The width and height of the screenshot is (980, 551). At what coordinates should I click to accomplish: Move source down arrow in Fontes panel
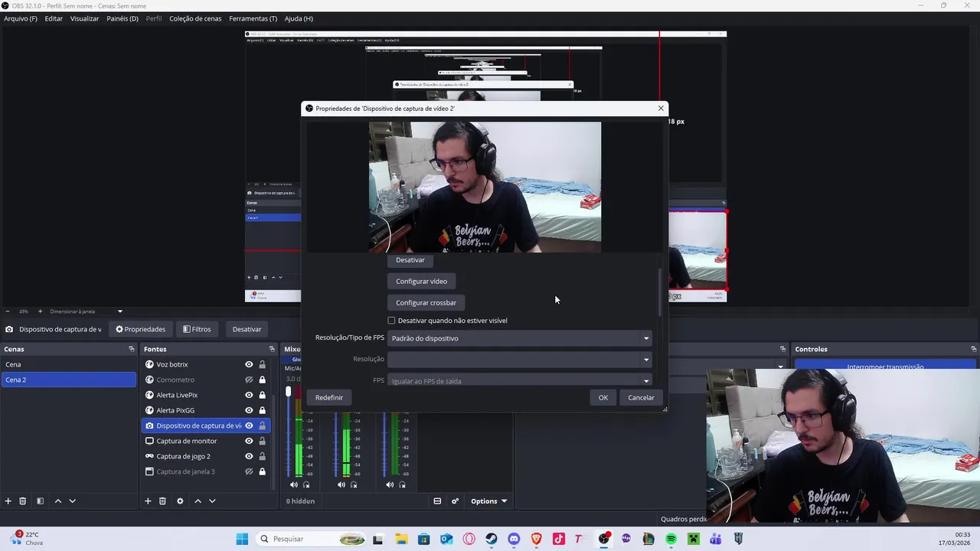(x=212, y=501)
